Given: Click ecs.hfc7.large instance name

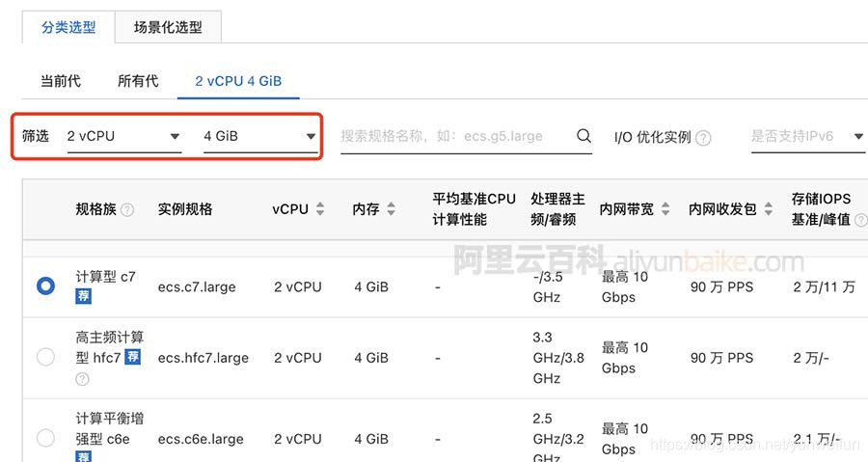Looking at the screenshot, I should click(x=203, y=358).
